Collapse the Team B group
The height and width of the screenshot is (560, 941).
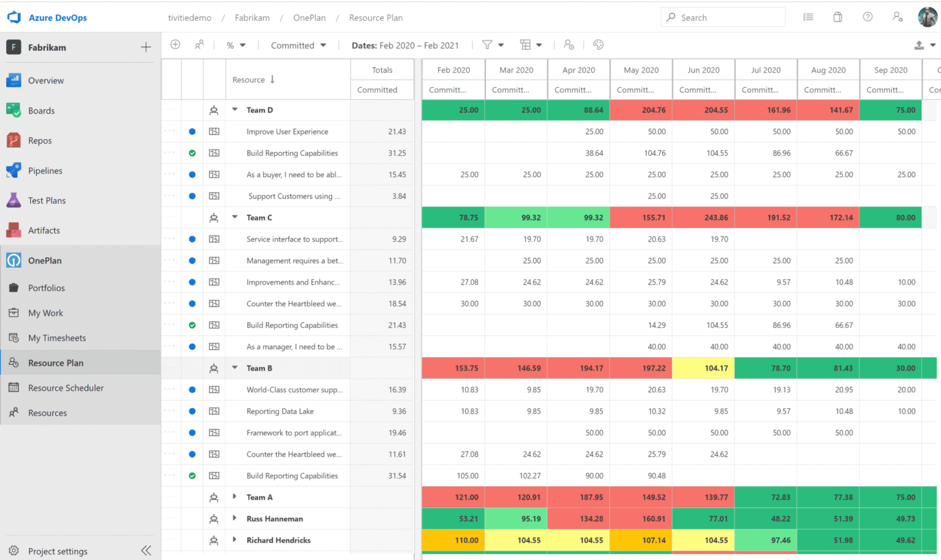coord(235,368)
